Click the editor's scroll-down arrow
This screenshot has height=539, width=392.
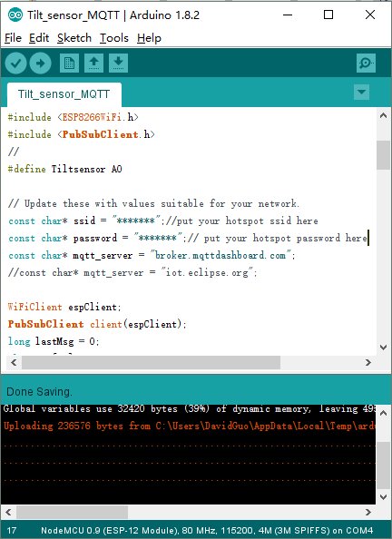(384, 348)
